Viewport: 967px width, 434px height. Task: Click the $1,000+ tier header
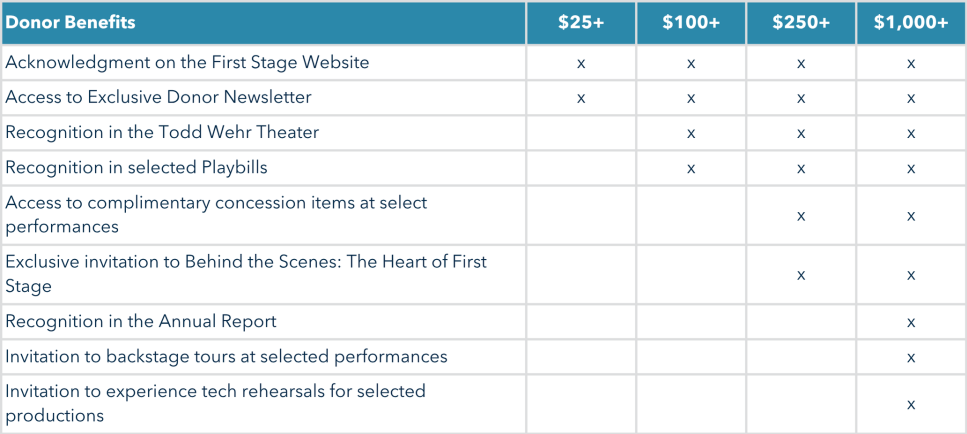point(911,22)
